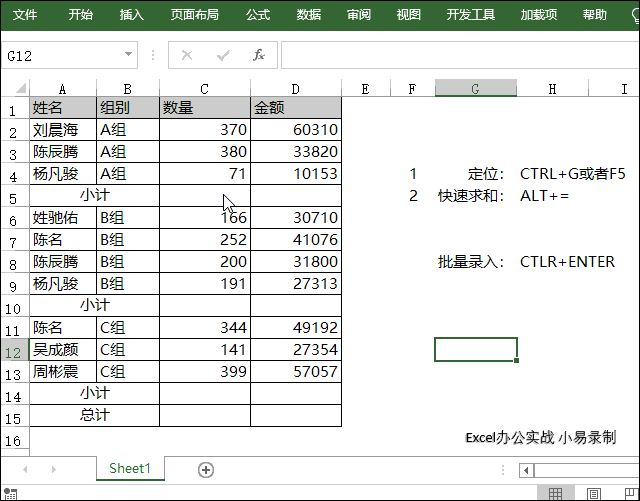Open the 数据 ribbon tab
The height and width of the screenshot is (501, 640).
click(309, 15)
